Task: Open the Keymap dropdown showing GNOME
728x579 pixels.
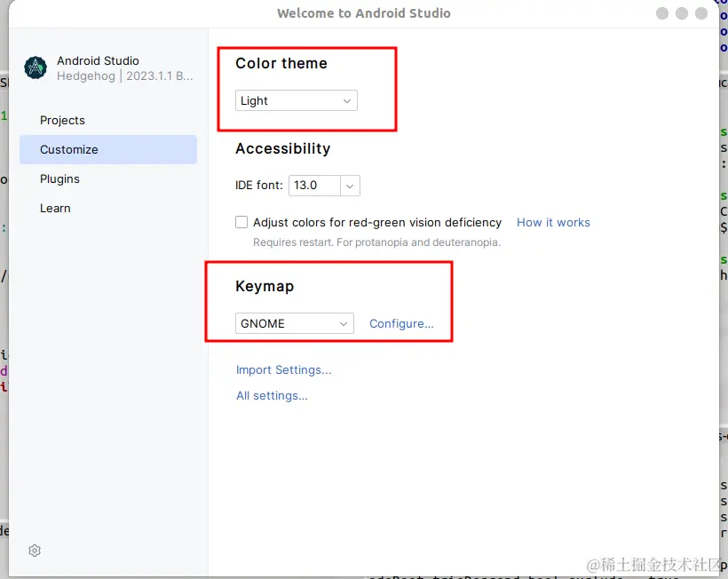Action: coord(295,323)
